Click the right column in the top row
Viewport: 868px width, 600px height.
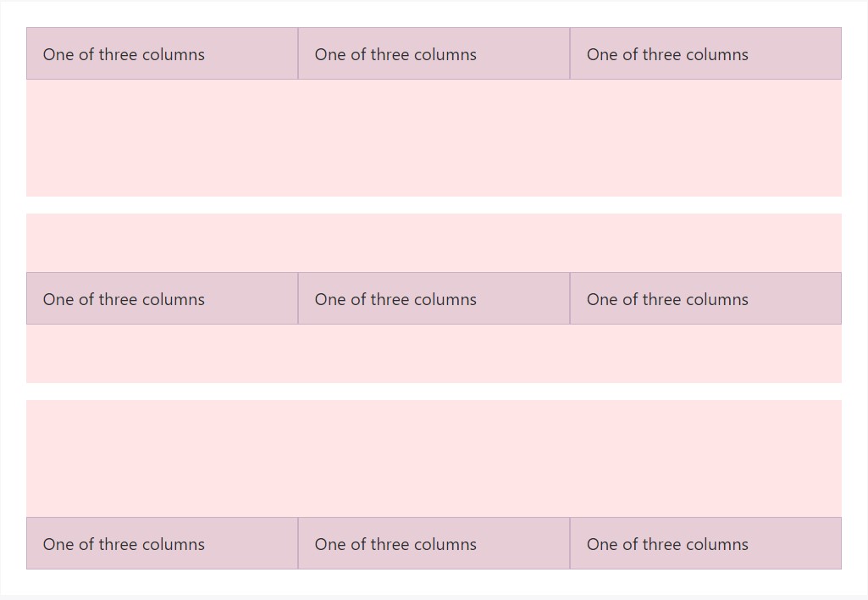tap(705, 53)
